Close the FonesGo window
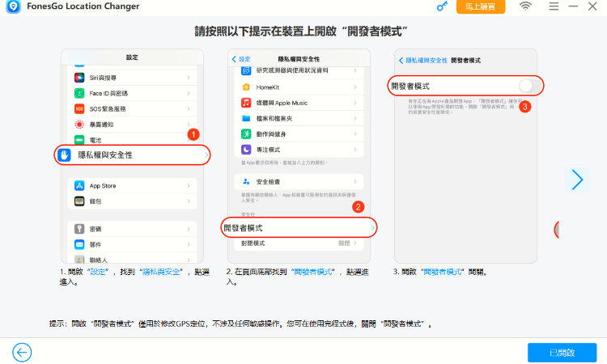Image resolution: width=607 pixels, height=364 pixels. (592, 6)
